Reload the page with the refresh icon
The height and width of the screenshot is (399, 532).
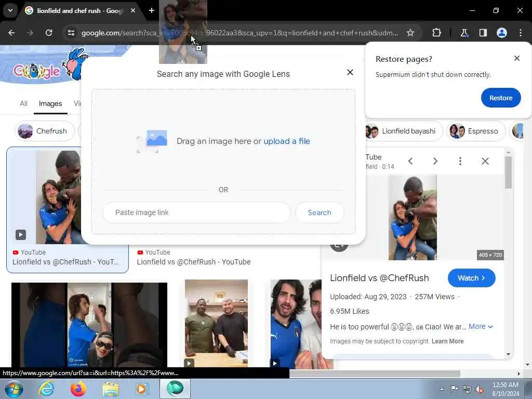pos(49,33)
